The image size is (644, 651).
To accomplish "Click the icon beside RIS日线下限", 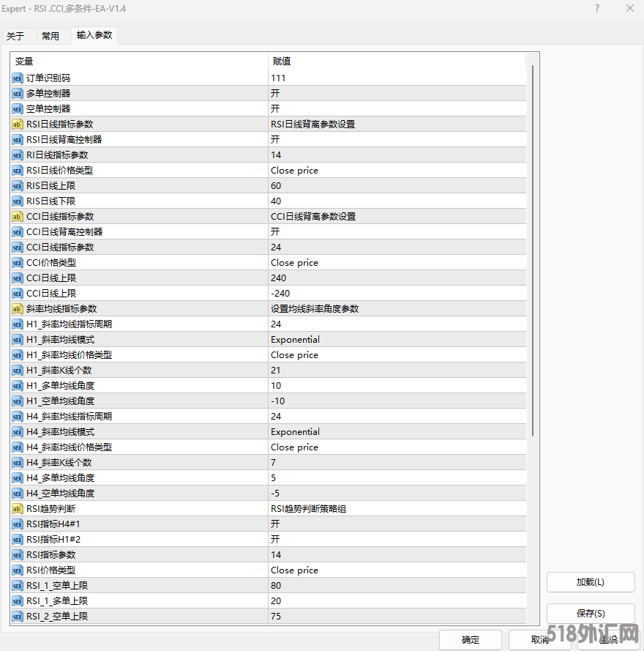I will coord(17,201).
